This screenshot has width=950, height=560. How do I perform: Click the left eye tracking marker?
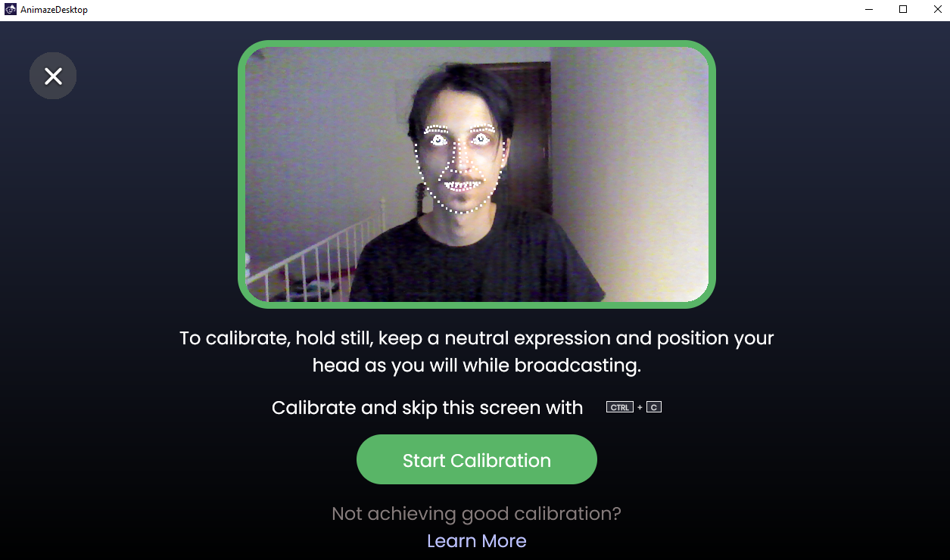[438, 140]
